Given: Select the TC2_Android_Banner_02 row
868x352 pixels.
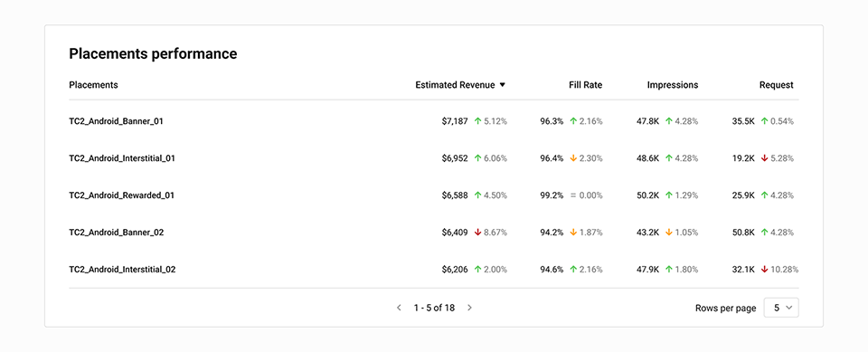Looking at the screenshot, I should 434,233.
